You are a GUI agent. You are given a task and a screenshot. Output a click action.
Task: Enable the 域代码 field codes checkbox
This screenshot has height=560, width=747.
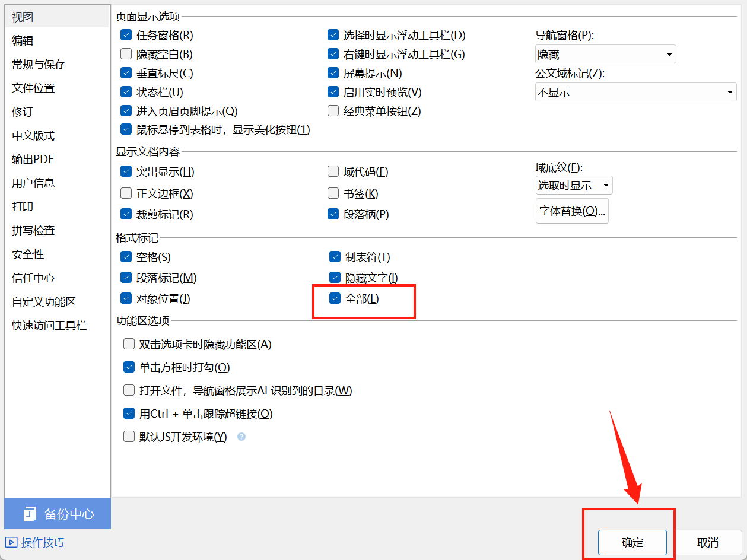coord(333,171)
